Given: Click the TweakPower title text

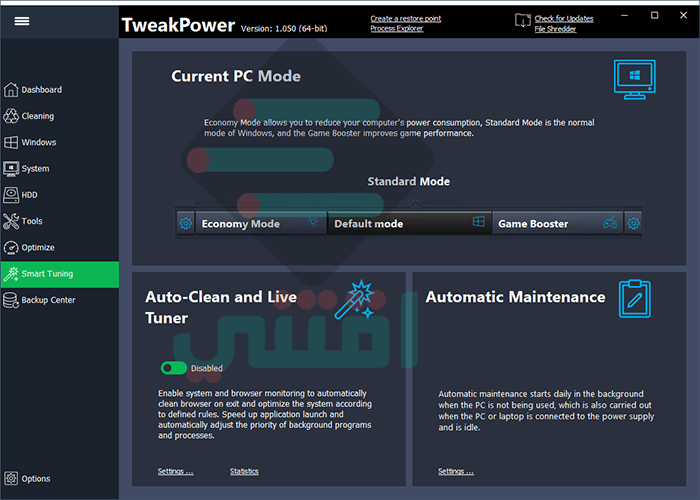Looking at the screenshot, I should pos(178,25).
